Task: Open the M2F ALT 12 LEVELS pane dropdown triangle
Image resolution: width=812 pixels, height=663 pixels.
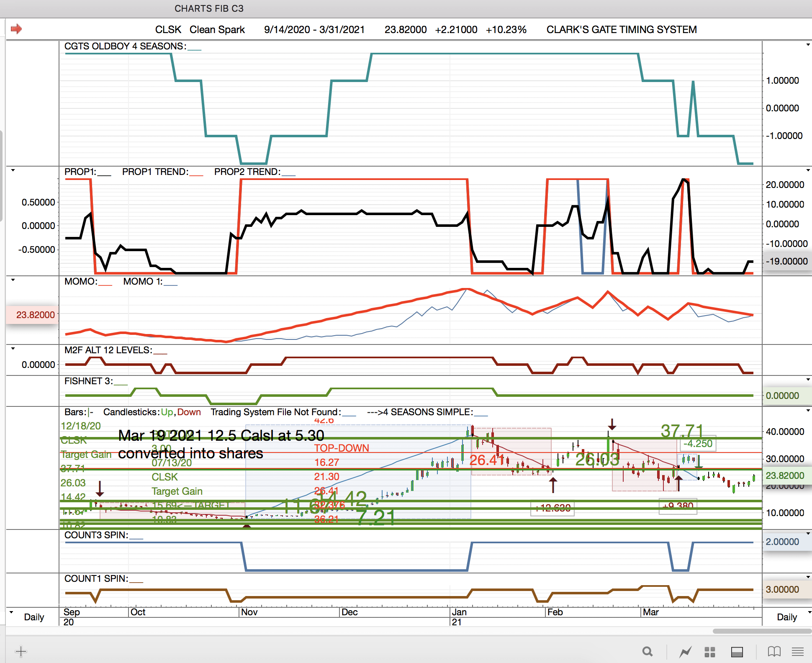Action: [x=13, y=348]
